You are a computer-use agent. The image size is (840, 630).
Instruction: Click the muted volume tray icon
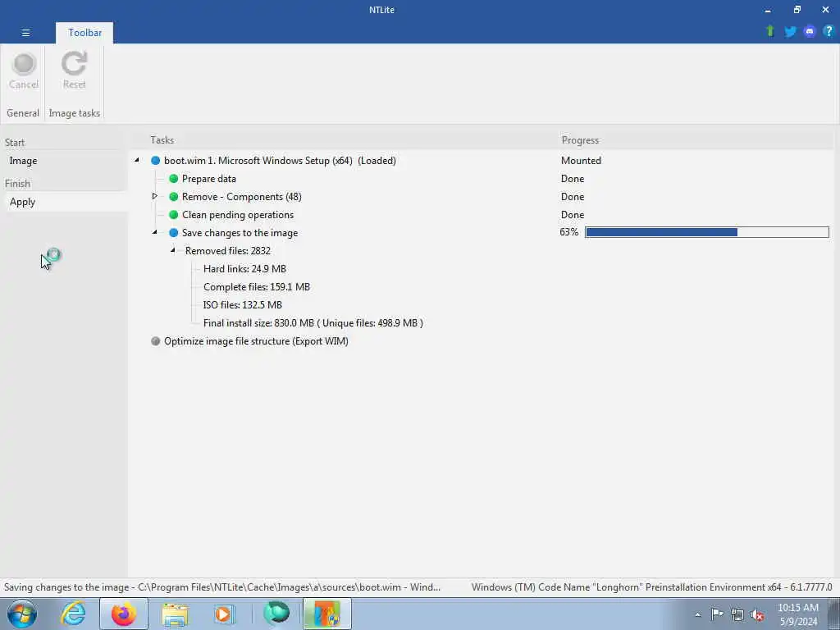point(757,614)
